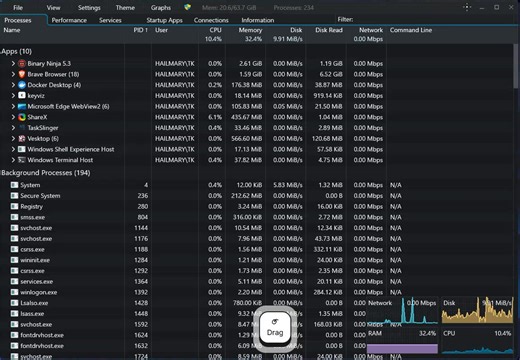Click the Registry process icon
This screenshot has height=360, width=520.
[14, 206]
